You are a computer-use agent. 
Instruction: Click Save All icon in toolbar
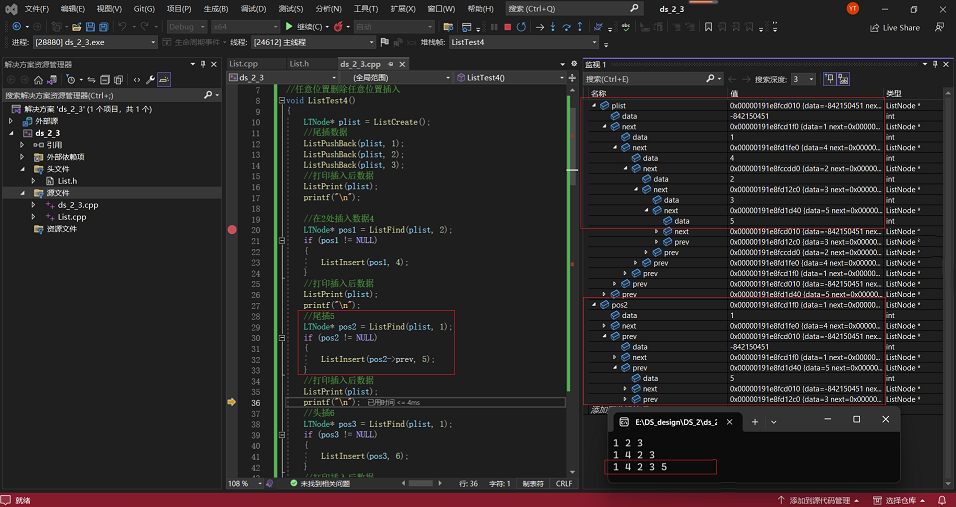coord(105,27)
